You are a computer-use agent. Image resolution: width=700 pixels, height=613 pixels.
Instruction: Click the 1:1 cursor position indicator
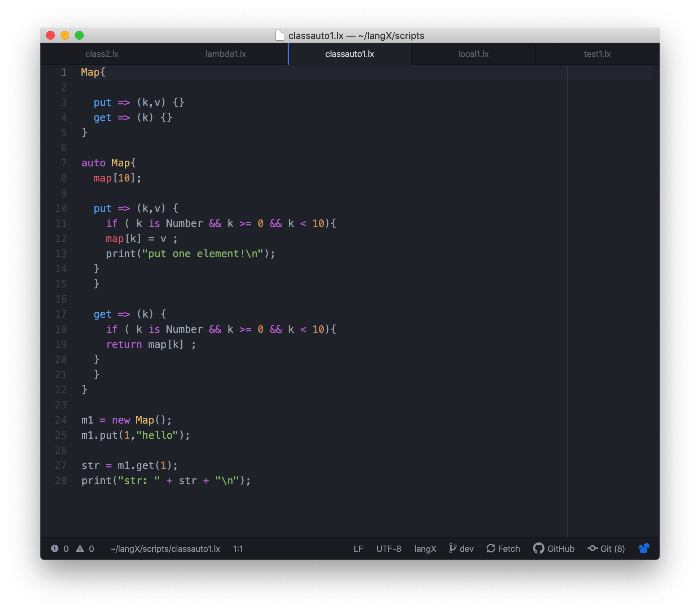[238, 549]
